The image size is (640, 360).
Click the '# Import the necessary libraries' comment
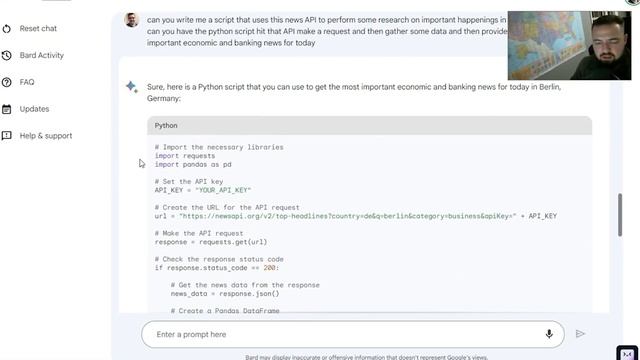[219, 147]
